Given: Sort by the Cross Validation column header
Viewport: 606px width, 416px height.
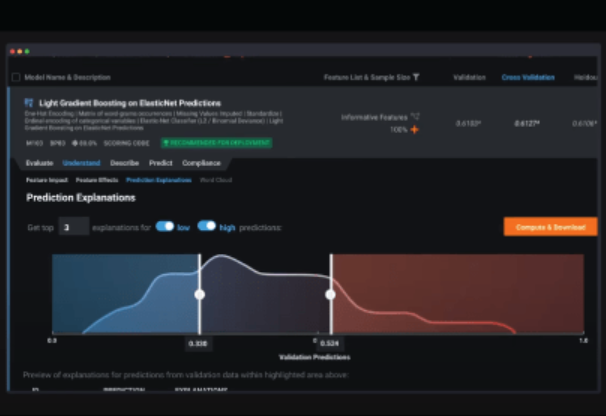Looking at the screenshot, I should [528, 77].
